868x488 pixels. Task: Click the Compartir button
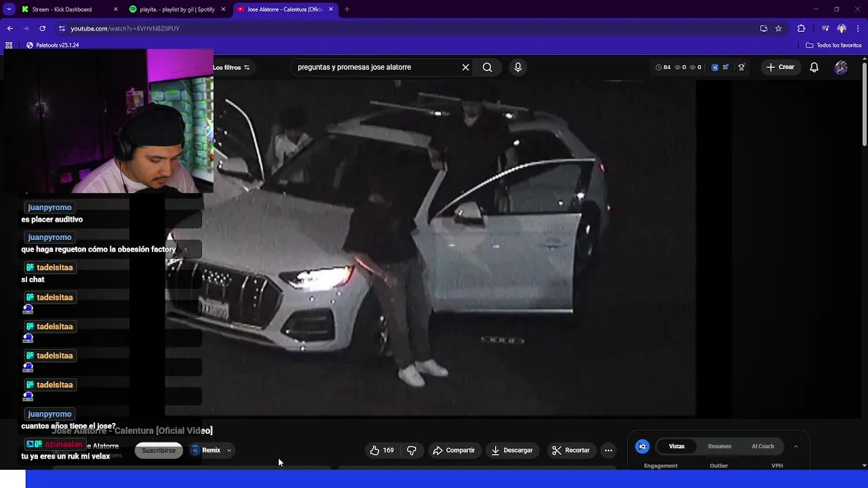[x=454, y=450]
